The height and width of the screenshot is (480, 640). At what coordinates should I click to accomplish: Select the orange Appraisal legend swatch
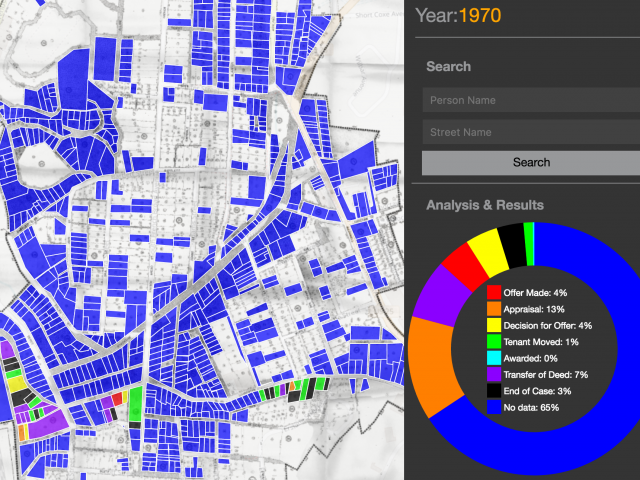click(494, 310)
